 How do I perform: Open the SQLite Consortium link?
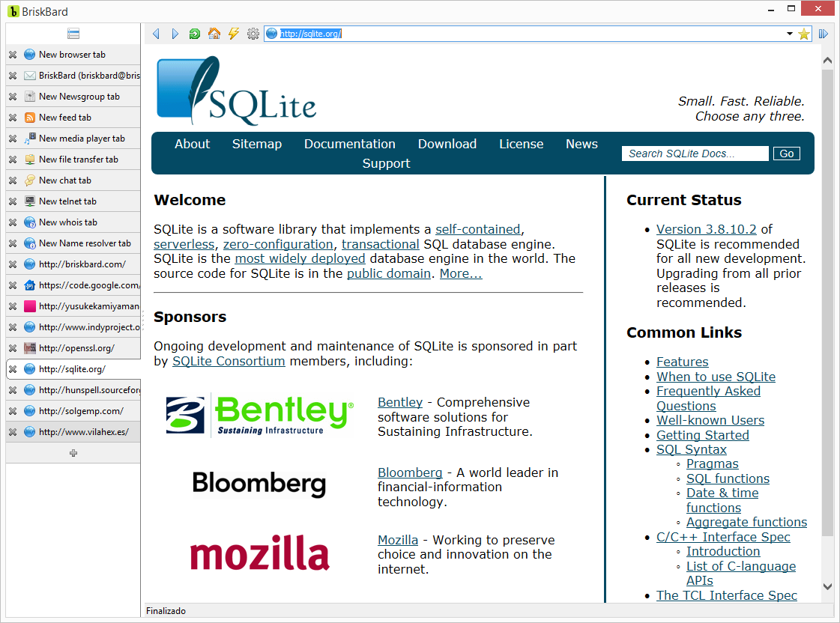pos(229,361)
